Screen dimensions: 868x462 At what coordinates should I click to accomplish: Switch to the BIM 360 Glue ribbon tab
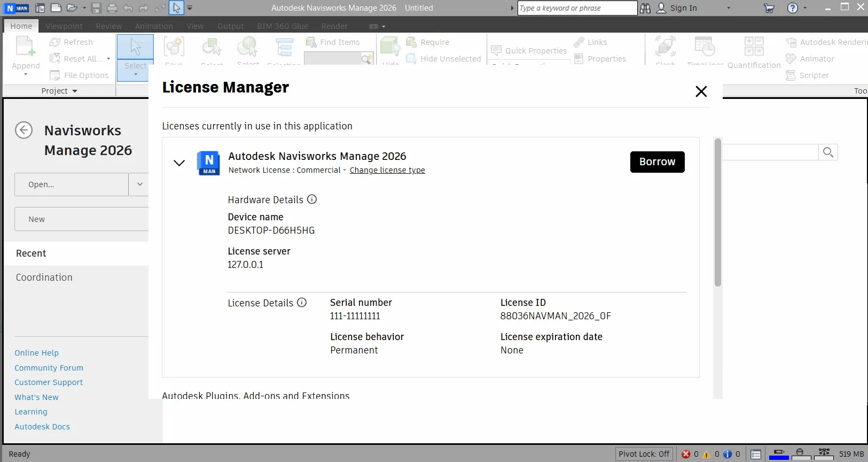click(x=283, y=26)
